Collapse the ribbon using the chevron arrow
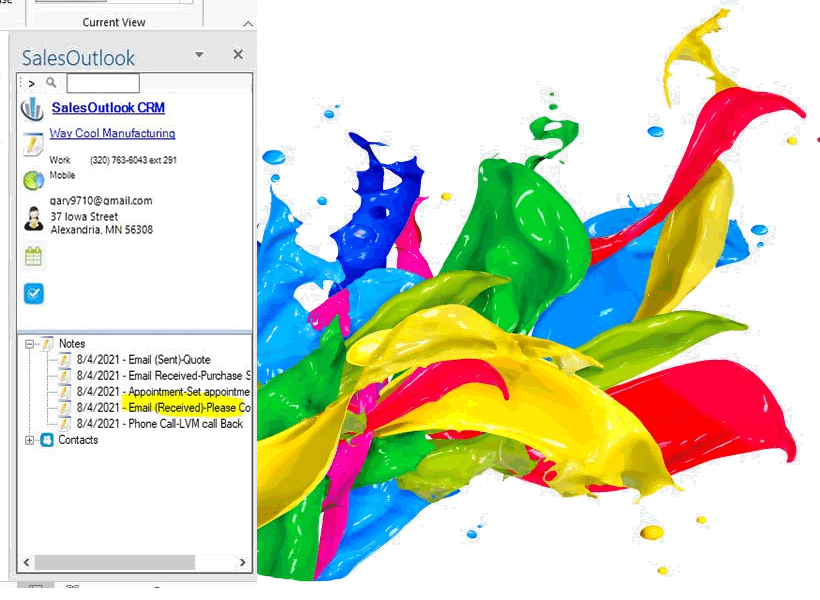Screen dimensions: 820x600 click(248, 23)
